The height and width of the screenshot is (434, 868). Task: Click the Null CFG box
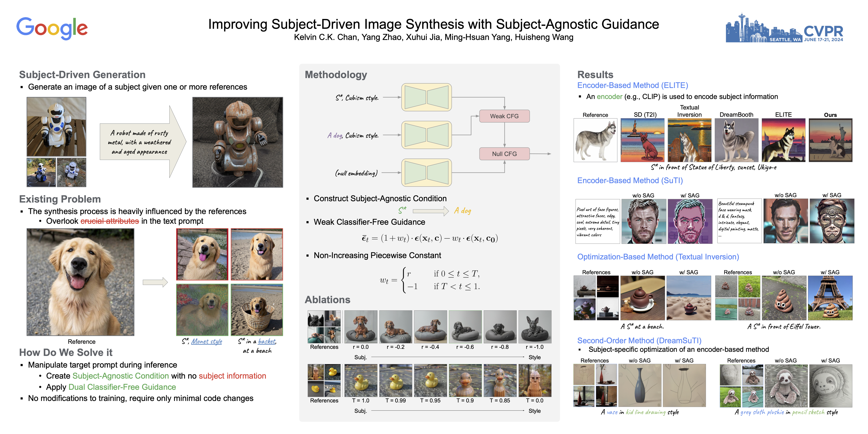pyautogui.click(x=504, y=154)
